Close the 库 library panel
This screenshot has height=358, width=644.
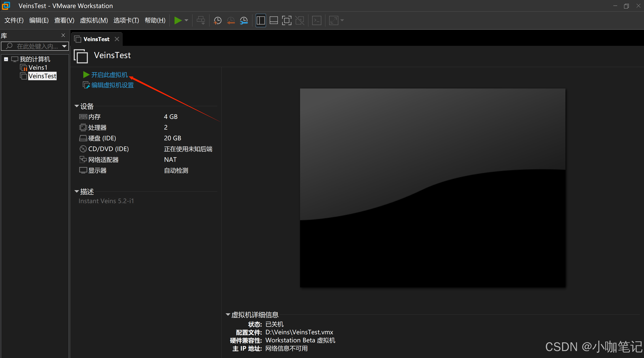63,36
